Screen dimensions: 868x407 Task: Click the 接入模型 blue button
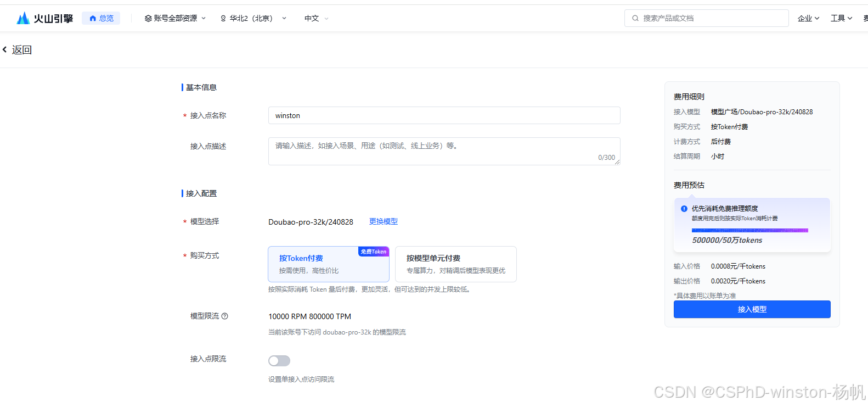(x=752, y=309)
